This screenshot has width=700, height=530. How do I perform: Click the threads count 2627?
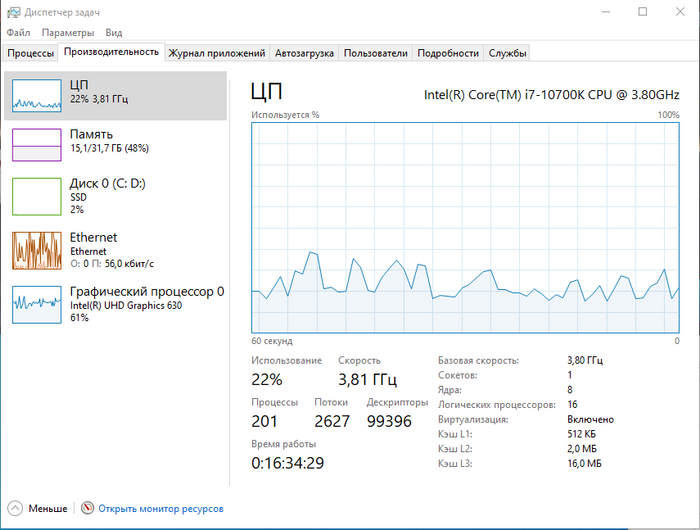[x=332, y=421]
